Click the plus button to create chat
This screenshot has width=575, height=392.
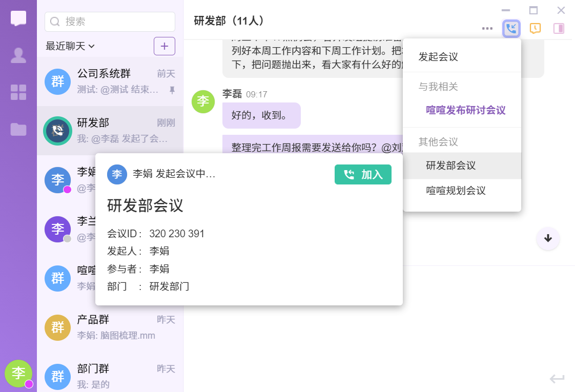pos(165,46)
